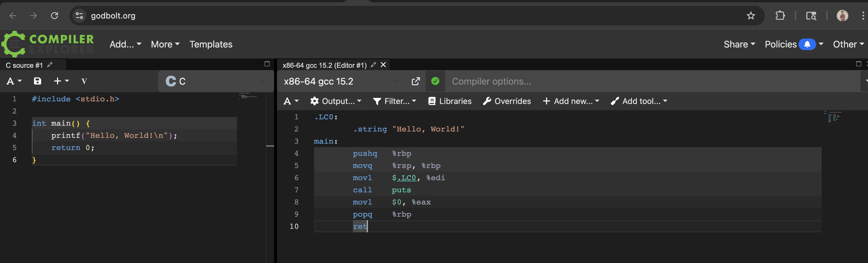Open compiler Overrides with wrench icon
868x263 pixels.
tap(507, 101)
